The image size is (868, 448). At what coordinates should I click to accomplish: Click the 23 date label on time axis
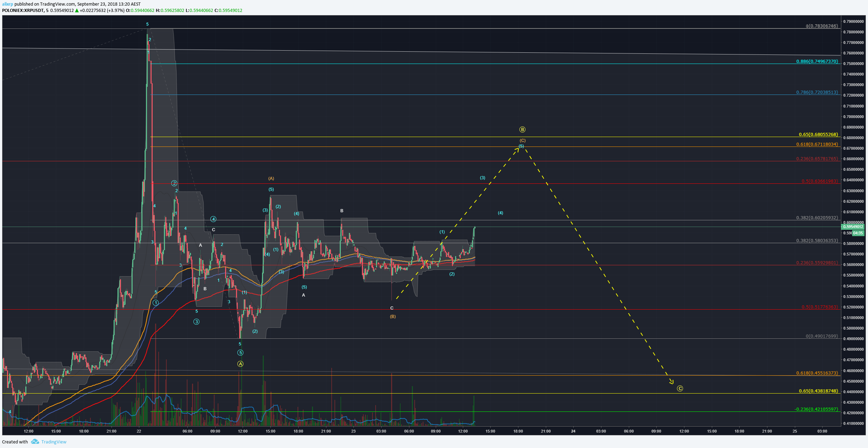pos(353,431)
